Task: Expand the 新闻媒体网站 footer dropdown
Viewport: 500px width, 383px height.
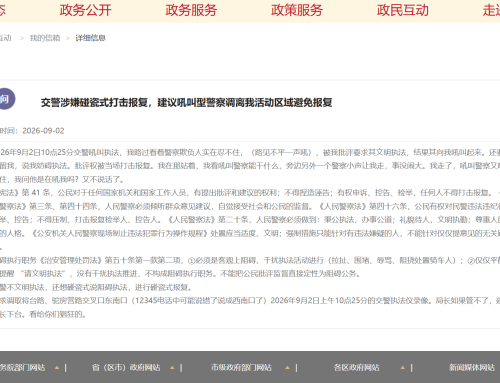Action: click(472, 368)
